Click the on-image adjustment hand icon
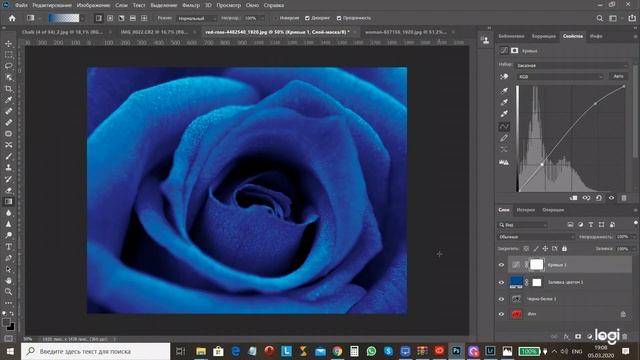The width and height of the screenshot is (640, 360). (504, 77)
